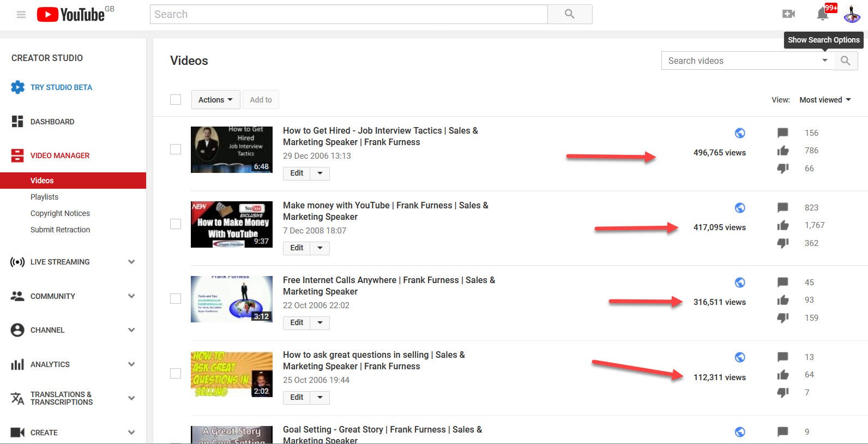Open the hamburger guide menu
Viewport: 868px width, 444px height.
coord(21,15)
